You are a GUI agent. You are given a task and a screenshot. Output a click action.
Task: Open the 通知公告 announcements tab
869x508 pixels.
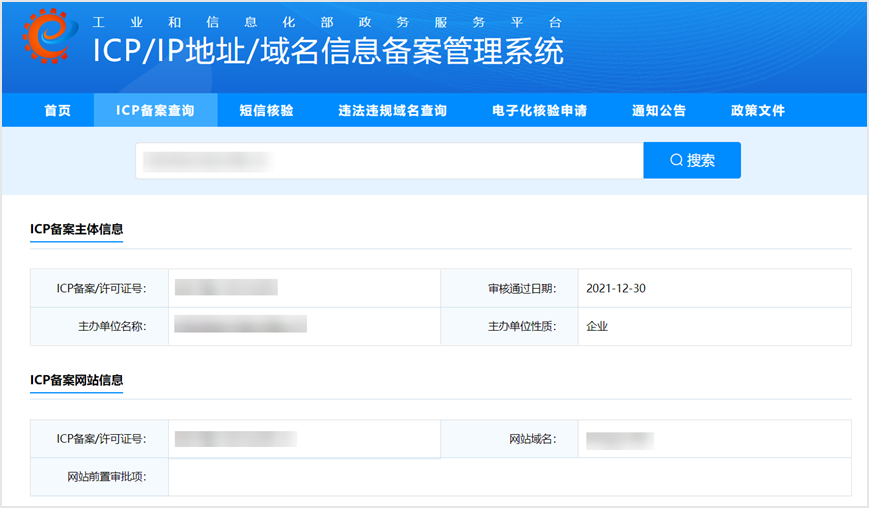coord(659,111)
